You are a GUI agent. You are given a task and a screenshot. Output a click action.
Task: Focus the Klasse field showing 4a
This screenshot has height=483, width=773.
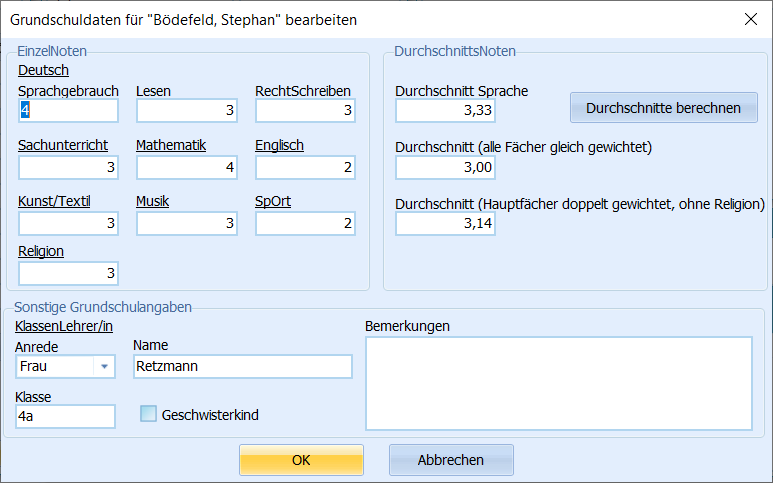(65, 416)
